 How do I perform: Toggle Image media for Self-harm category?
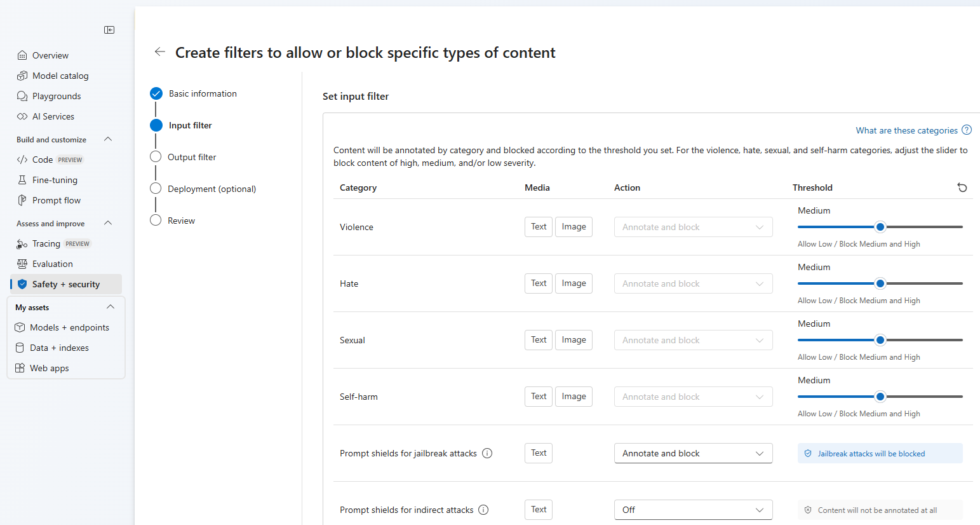pyautogui.click(x=574, y=397)
